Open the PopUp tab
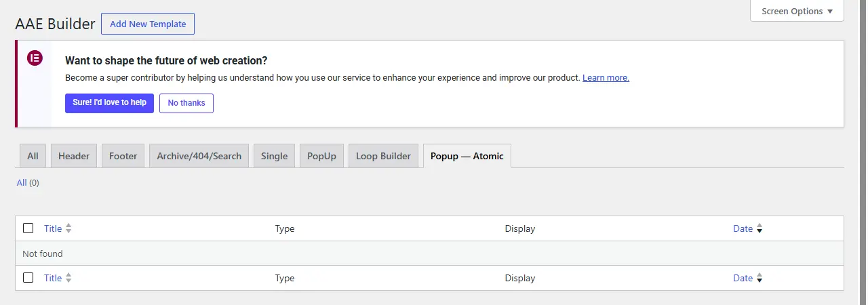 coord(322,156)
